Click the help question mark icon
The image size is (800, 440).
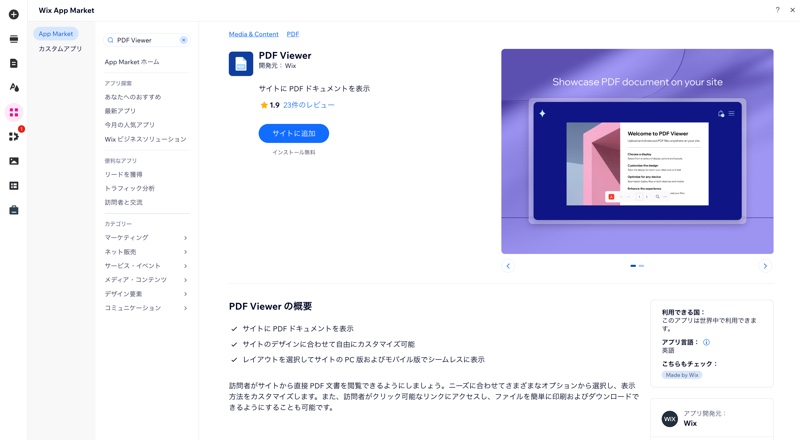tap(777, 10)
